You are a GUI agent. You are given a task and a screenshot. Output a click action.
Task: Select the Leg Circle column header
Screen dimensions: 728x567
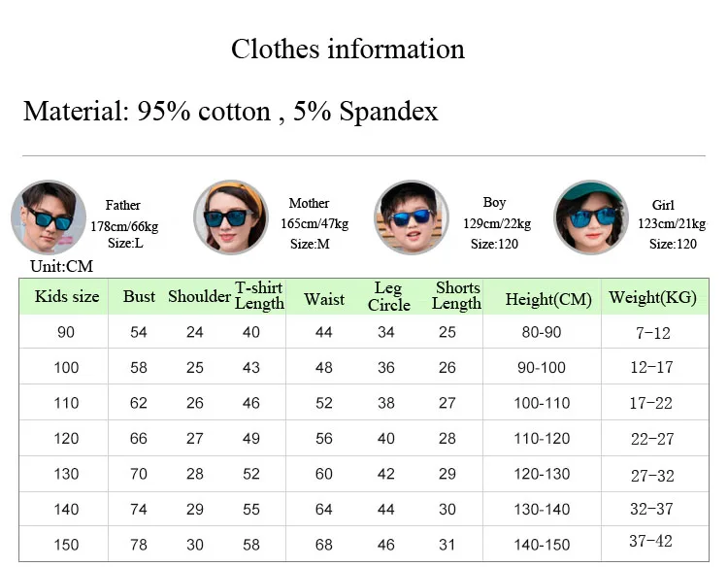coord(388,297)
